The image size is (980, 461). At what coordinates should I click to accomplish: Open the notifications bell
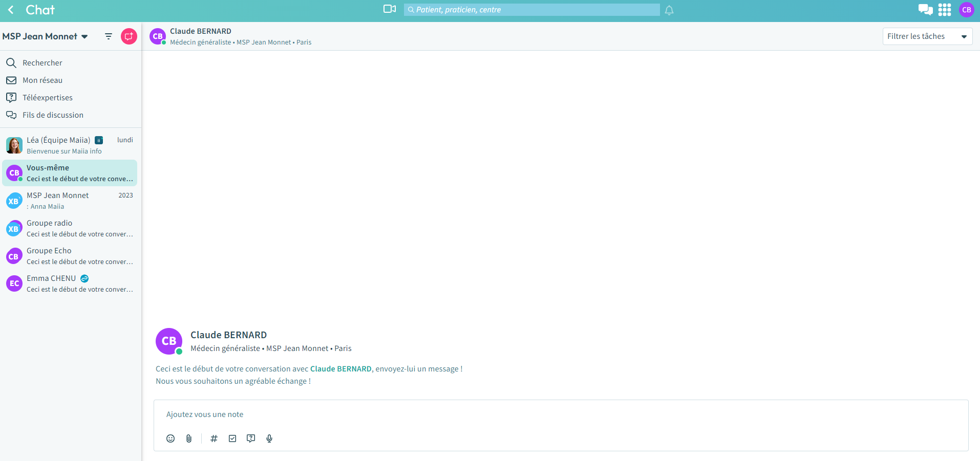click(669, 10)
